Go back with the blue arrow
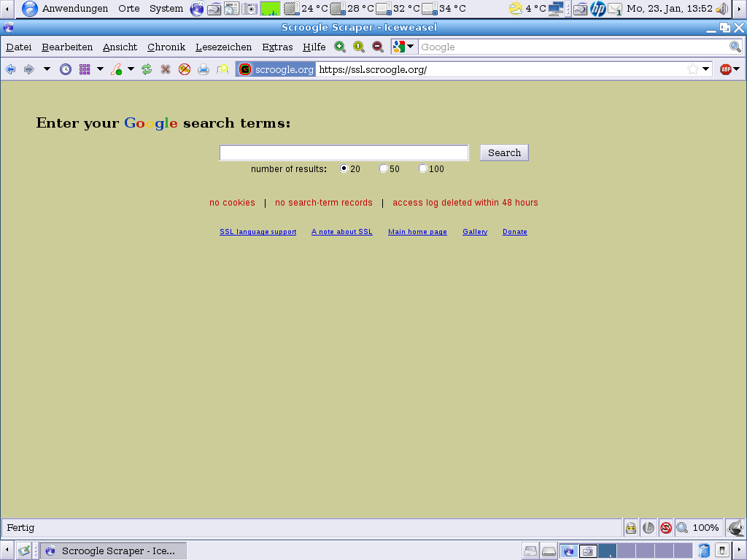The image size is (747, 560). 10,69
